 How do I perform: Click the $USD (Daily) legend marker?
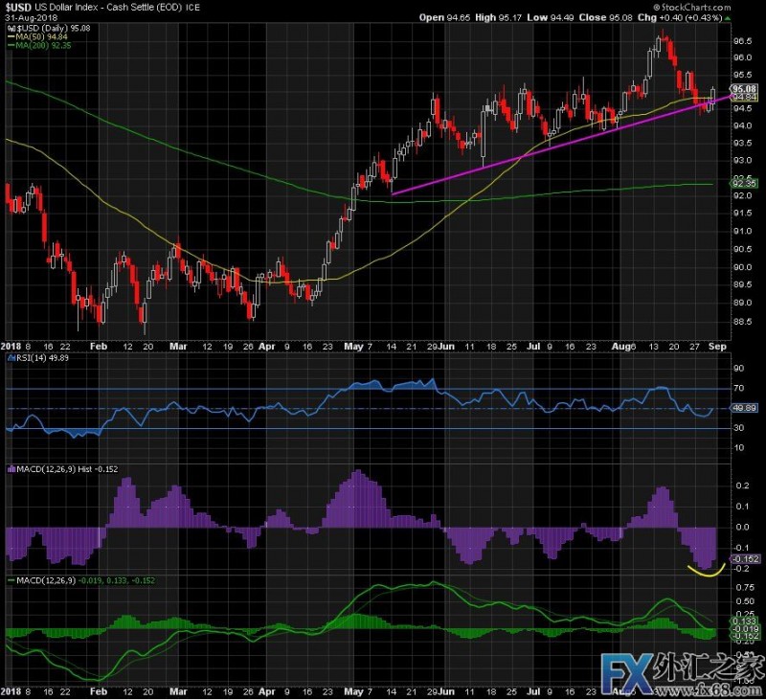[x=11, y=29]
